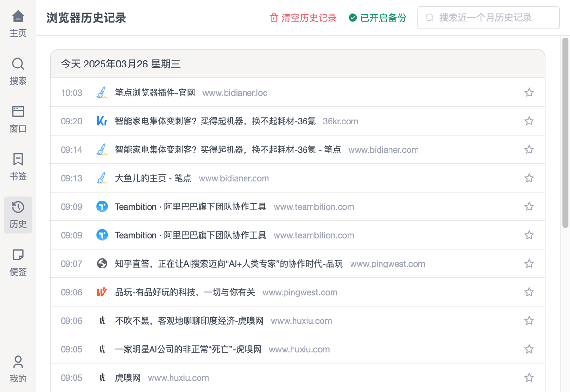
Task: Click favicon of 大鱼儿的主页 entry
Action: pos(102,178)
